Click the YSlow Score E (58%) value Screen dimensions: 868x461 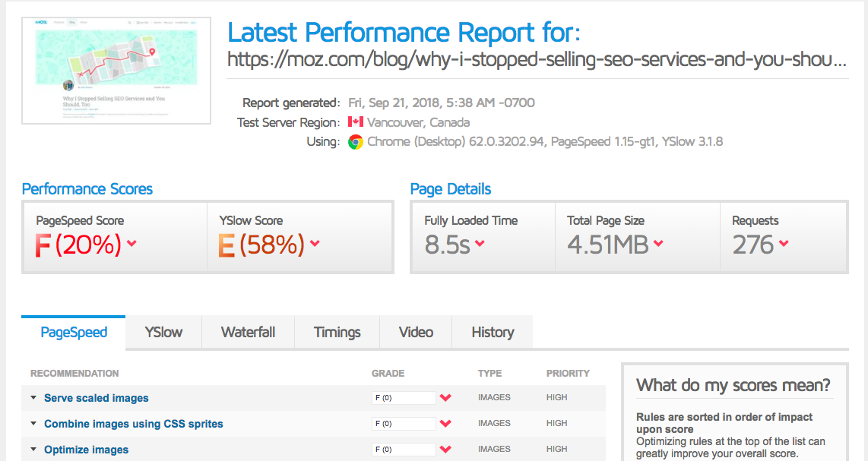[261, 245]
